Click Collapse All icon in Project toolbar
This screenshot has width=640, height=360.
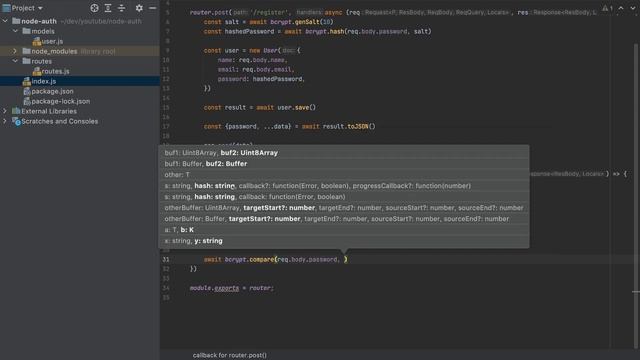[122, 8]
